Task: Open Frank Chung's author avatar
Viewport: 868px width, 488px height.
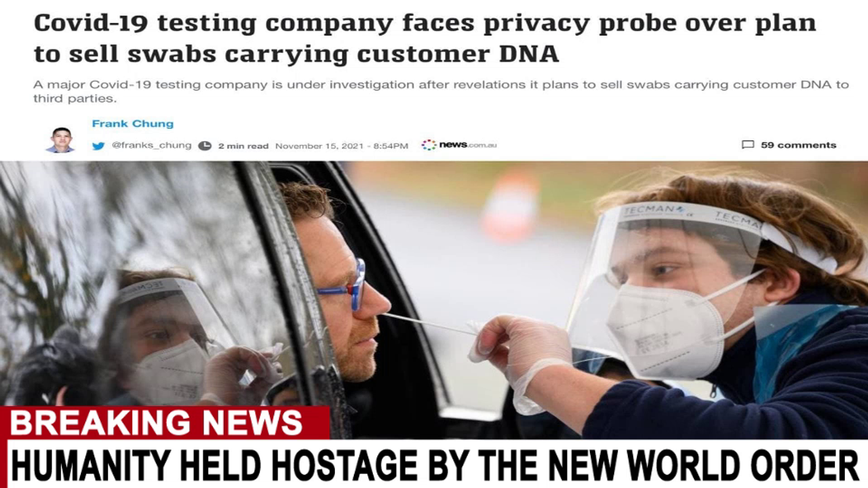Action: tap(61, 140)
